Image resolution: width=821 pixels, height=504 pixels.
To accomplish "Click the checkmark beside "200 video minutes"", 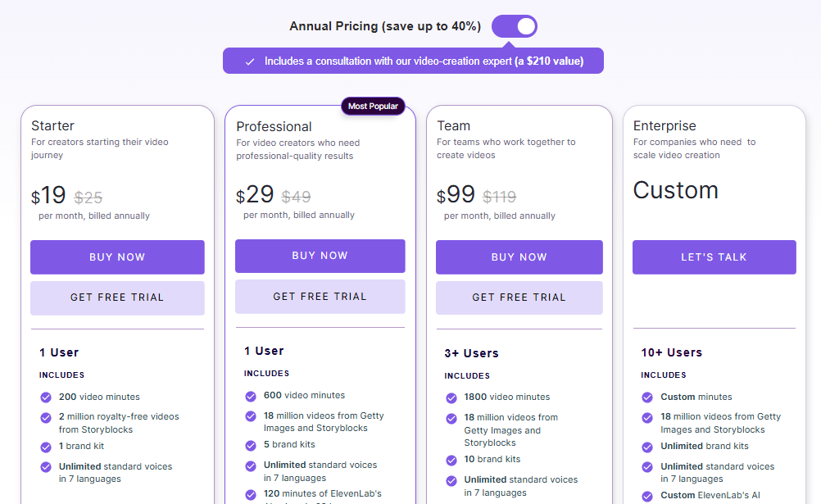I will 45,397.
